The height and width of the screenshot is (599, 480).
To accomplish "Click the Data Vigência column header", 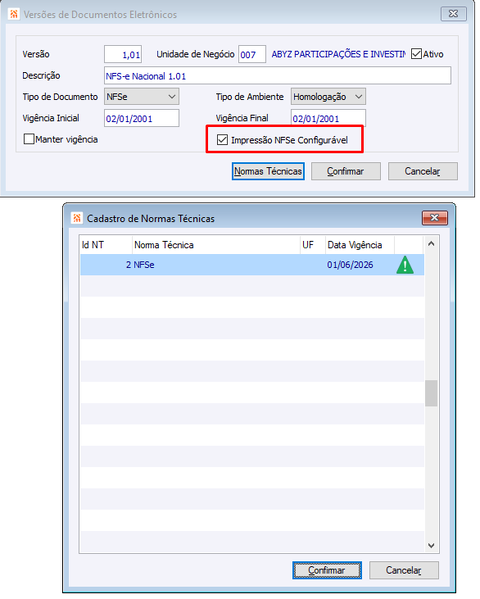I will (360, 244).
